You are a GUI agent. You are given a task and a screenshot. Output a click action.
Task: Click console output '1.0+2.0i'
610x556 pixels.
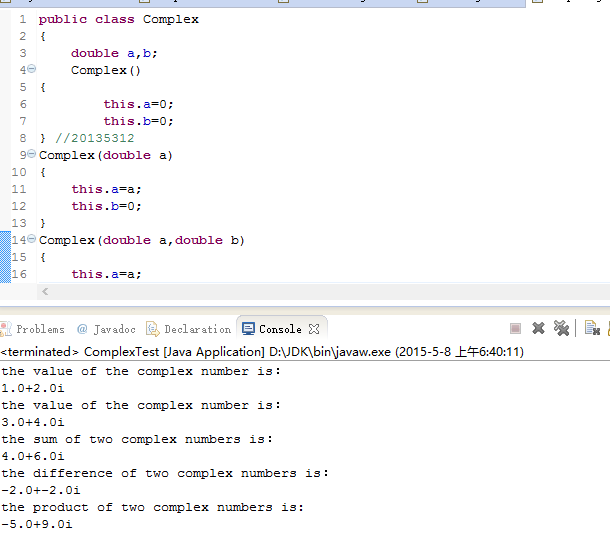[33, 388]
